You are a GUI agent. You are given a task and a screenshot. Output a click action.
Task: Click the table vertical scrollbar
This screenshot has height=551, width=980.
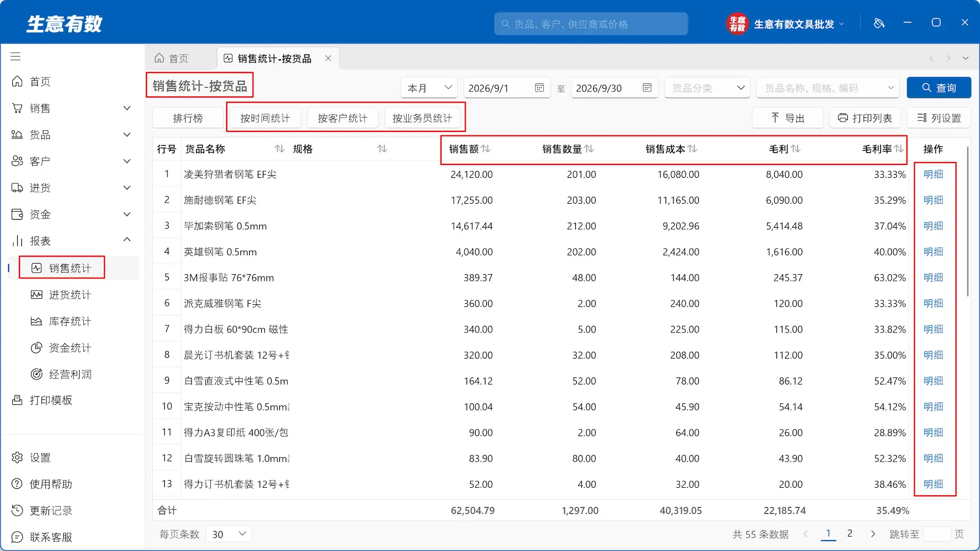(x=967, y=222)
